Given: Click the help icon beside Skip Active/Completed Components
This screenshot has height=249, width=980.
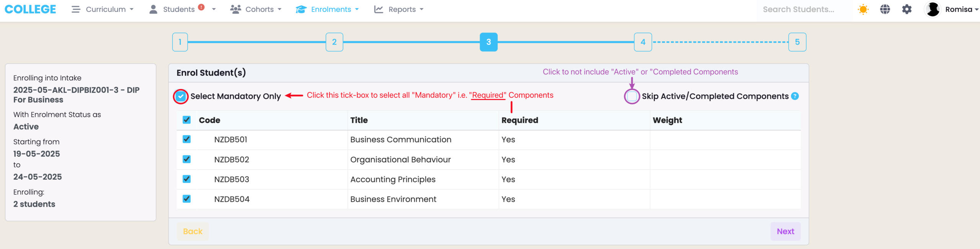Looking at the screenshot, I should coord(795,96).
